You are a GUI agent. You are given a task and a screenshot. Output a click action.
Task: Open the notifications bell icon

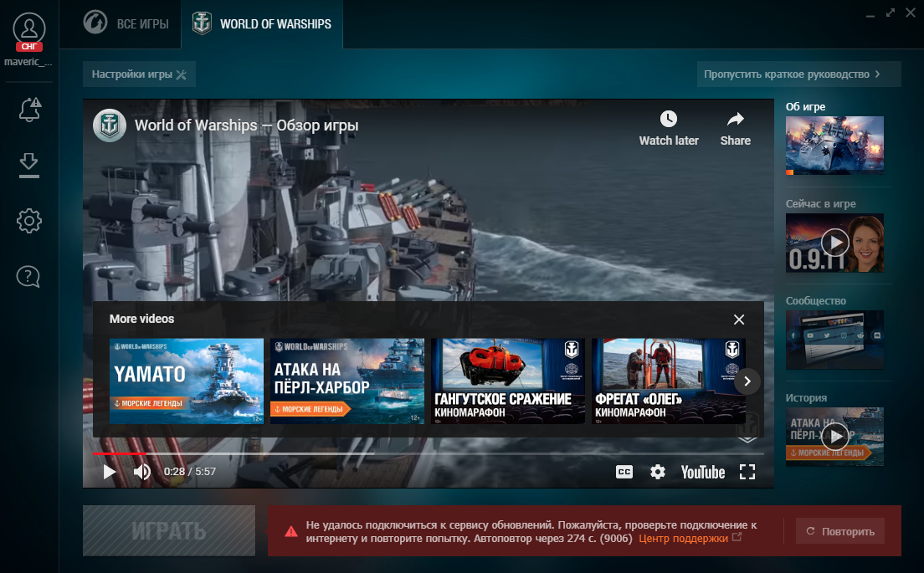(29, 110)
